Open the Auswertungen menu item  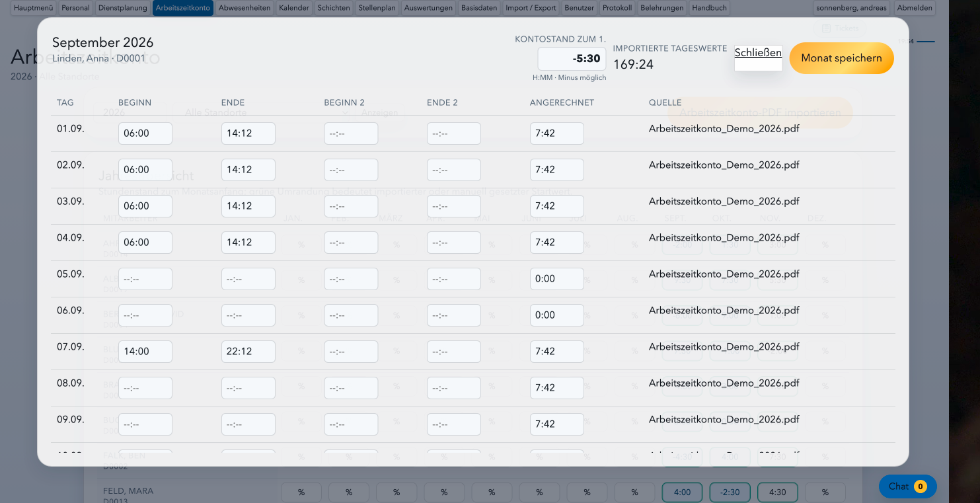coord(429,8)
